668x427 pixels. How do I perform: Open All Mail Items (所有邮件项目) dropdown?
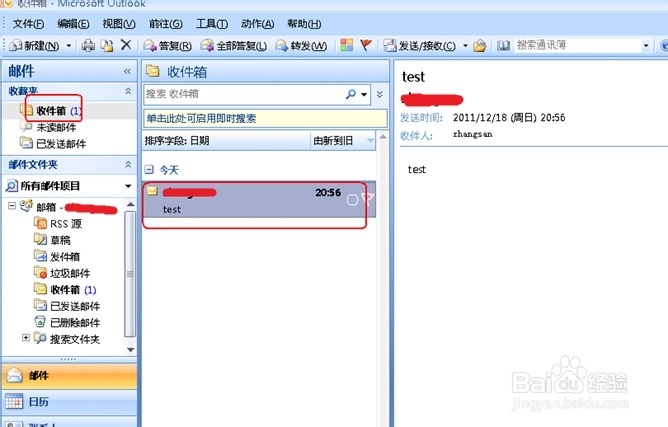pyautogui.click(x=128, y=186)
